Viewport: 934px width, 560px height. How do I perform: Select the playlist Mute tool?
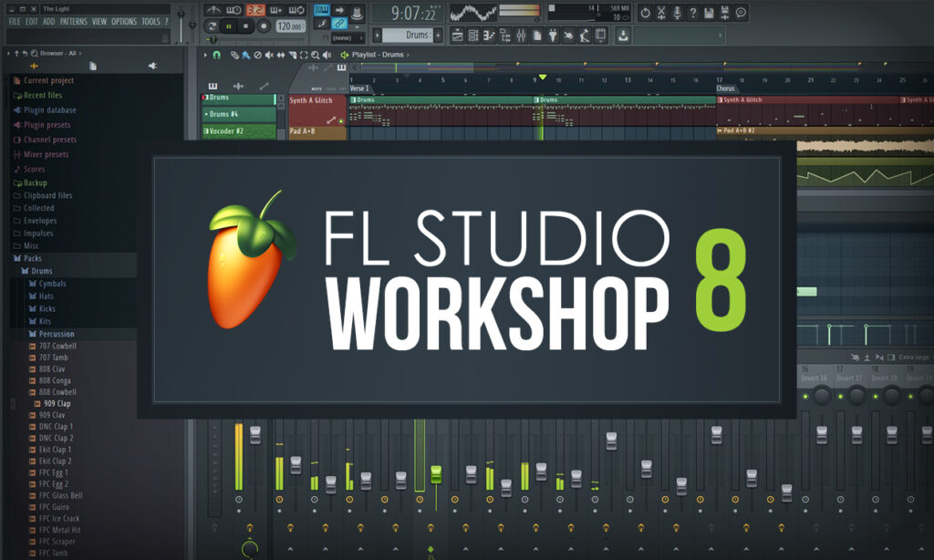(269, 55)
